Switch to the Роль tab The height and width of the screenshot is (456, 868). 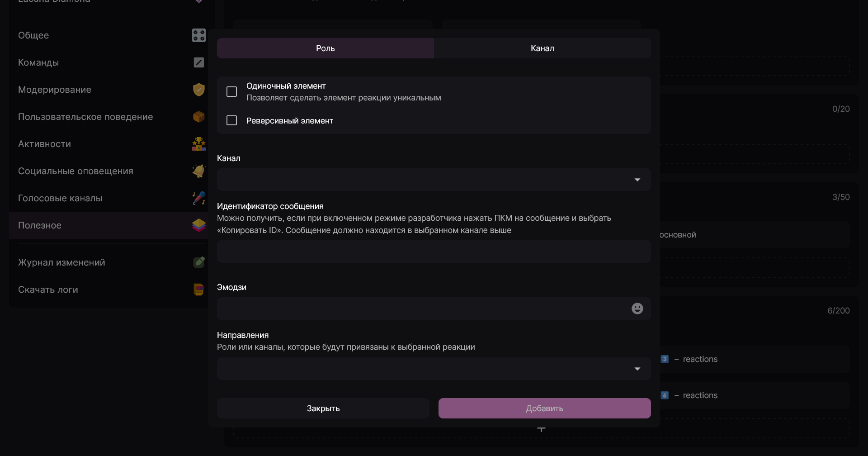(x=325, y=48)
